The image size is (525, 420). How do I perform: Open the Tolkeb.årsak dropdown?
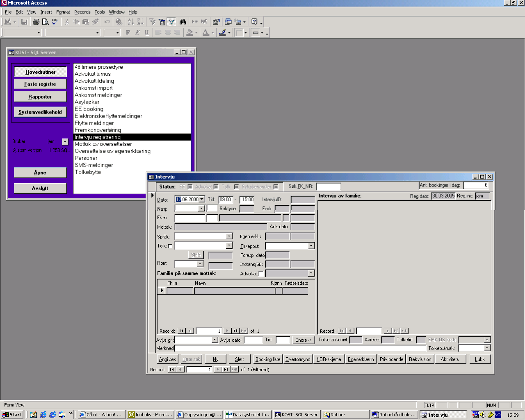487,348
